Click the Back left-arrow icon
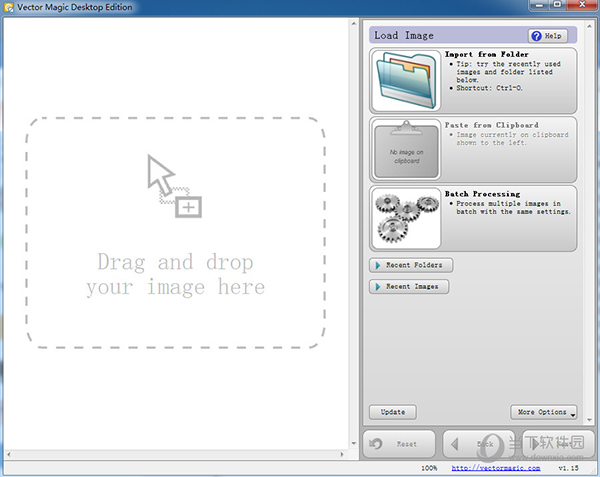Viewport: 600px width, 477px height. (455, 444)
